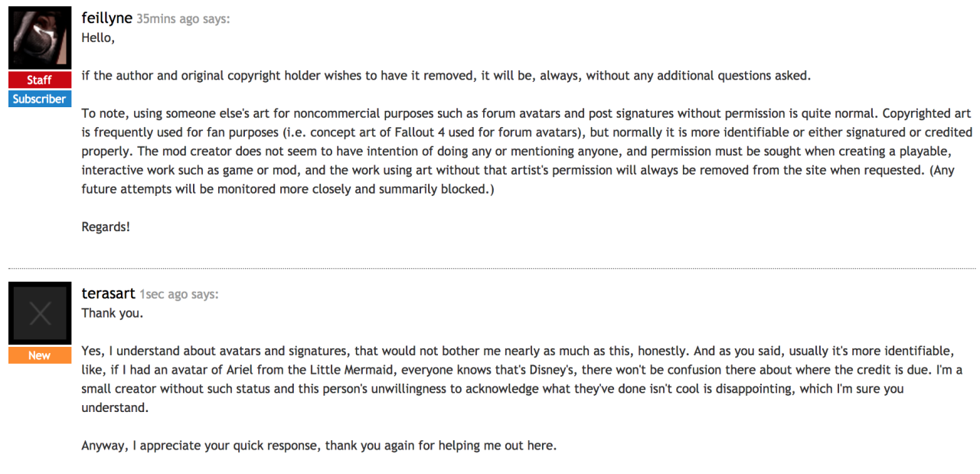Click the paragraph starting 'To note, using'
Viewport: 980px width, 474px height.
(x=527, y=151)
